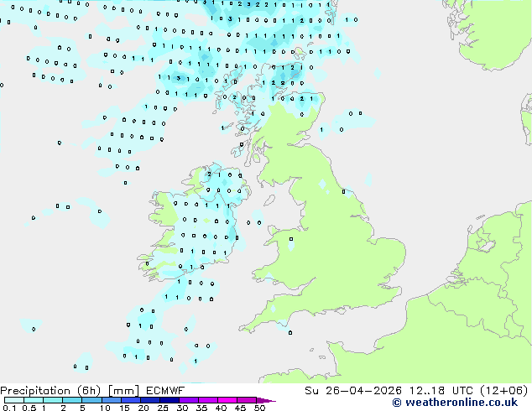Click the 1–2 mm legend color swatch
This screenshot has height=411, width=532.
(x=53, y=400)
